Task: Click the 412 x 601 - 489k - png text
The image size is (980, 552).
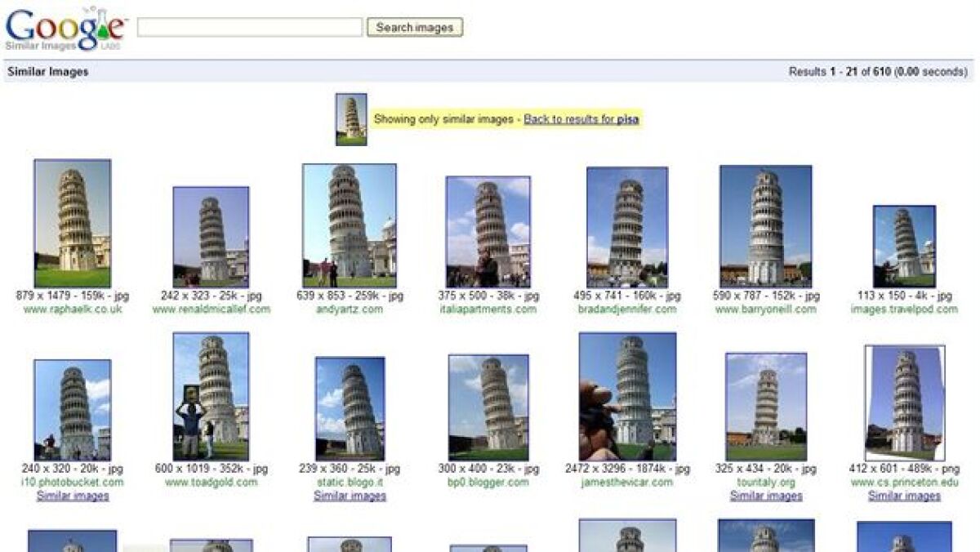Action: [x=905, y=470]
